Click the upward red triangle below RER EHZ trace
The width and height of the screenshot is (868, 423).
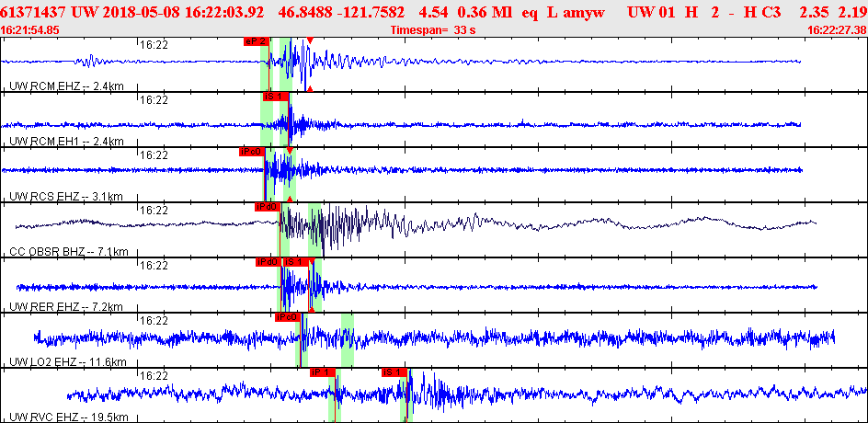(311, 310)
